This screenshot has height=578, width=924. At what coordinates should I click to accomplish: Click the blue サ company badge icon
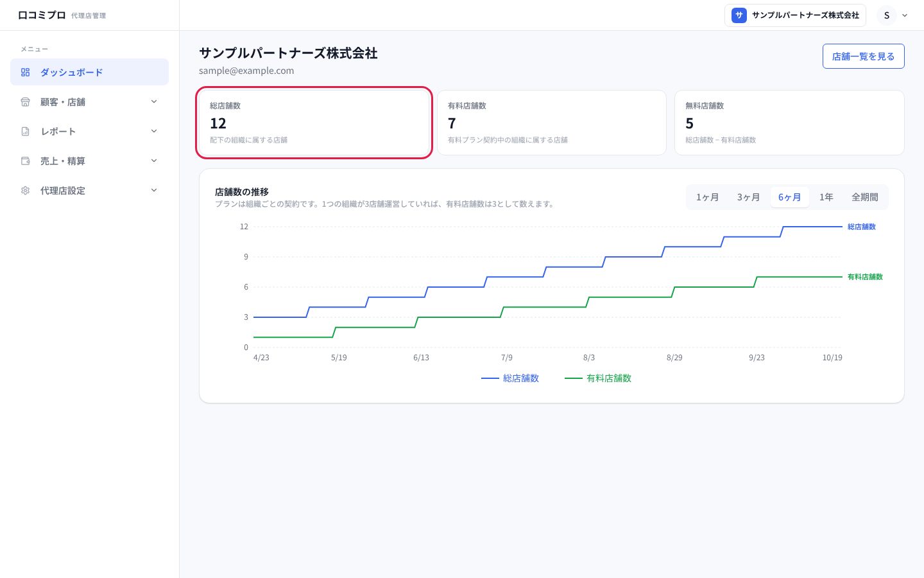(x=739, y=15)
